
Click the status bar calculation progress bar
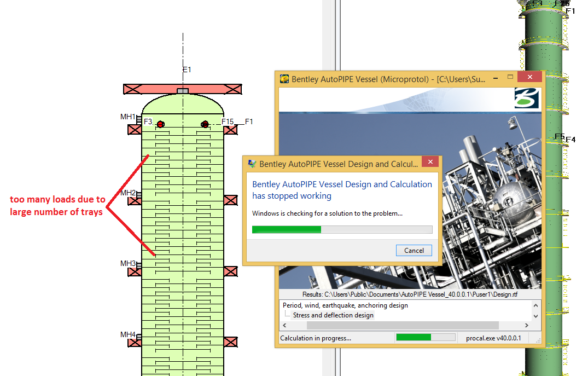pyautogui.click(x=426, y=337)
